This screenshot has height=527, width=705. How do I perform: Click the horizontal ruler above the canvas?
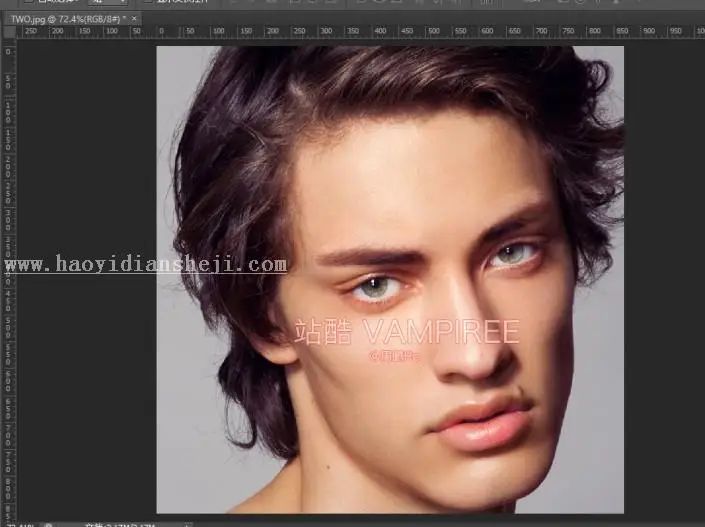tap(361, 31)
